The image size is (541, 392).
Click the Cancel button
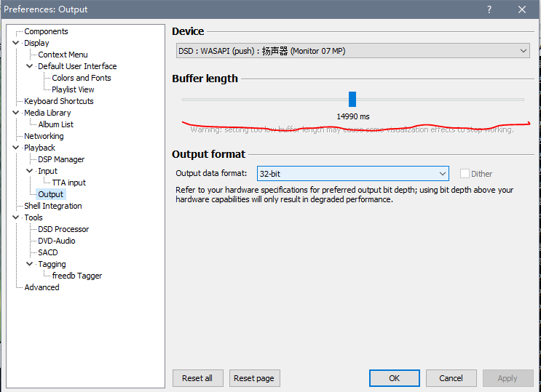coord(451,378)
